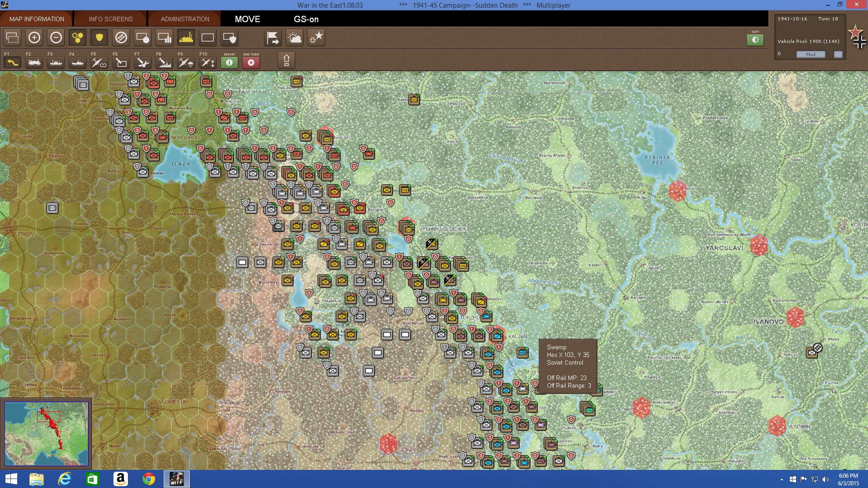Click the up arrow button in toolbar
This screenshot has height=488, width=868.
(286, 60)
